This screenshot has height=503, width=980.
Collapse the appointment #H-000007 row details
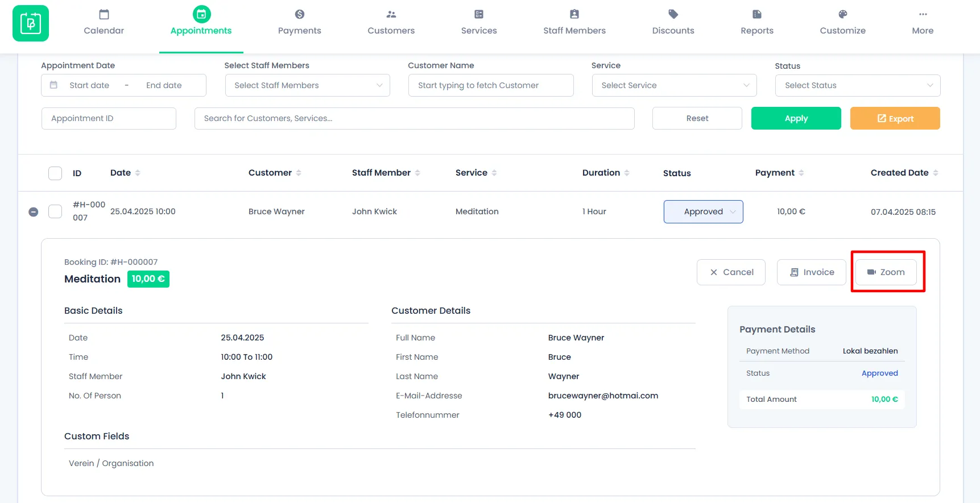[x=34, y=212]
